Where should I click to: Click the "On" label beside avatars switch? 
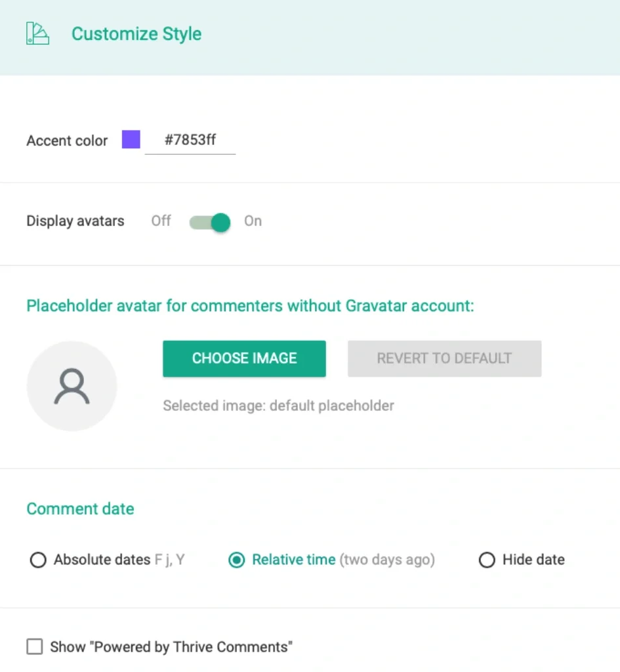coord(253,221)
